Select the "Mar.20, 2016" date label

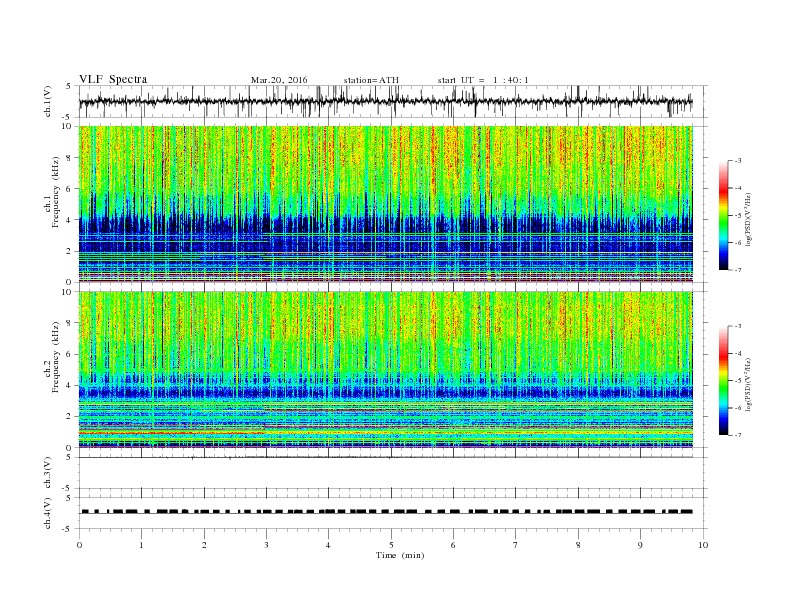point(279,80)
